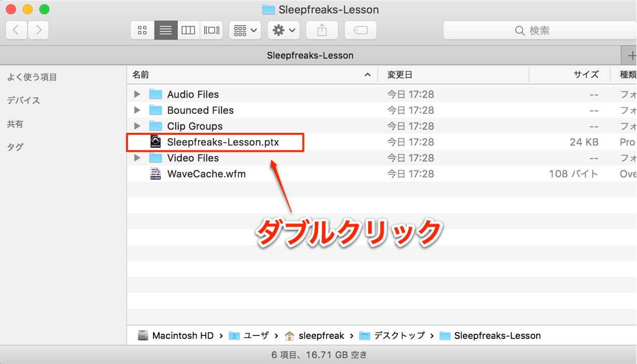Select the Video Files row name
Image resolution: width=637 pixels, height=364 pixels.
(193, 158)
